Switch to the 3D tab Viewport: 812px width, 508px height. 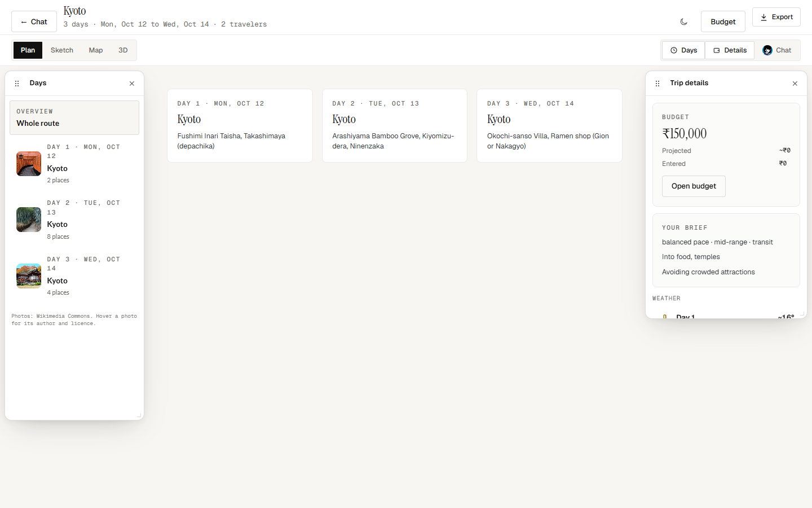[123, 50]
